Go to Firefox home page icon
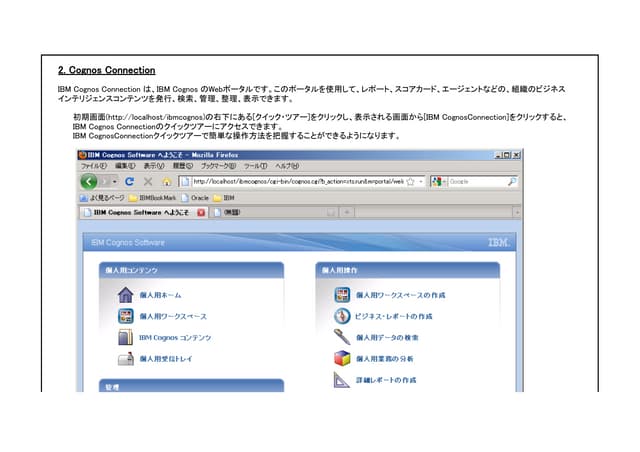 pyautogui.click(x=167, y=182)
